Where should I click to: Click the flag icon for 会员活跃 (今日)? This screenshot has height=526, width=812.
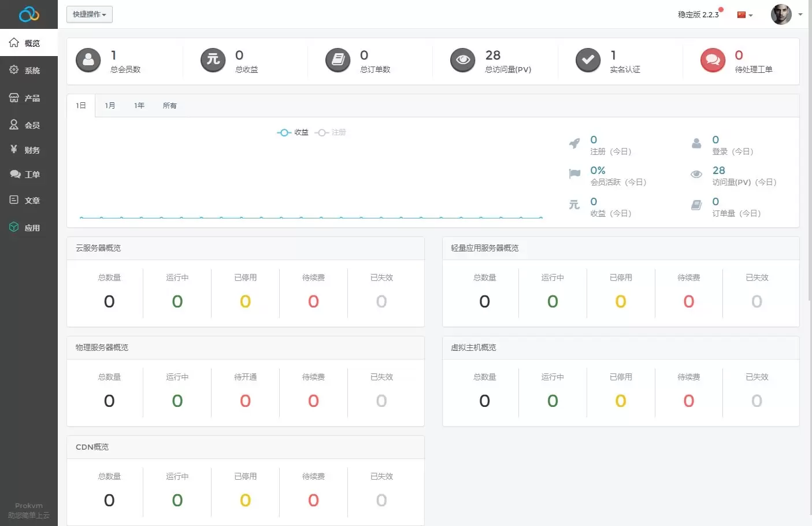pos(574,174)
